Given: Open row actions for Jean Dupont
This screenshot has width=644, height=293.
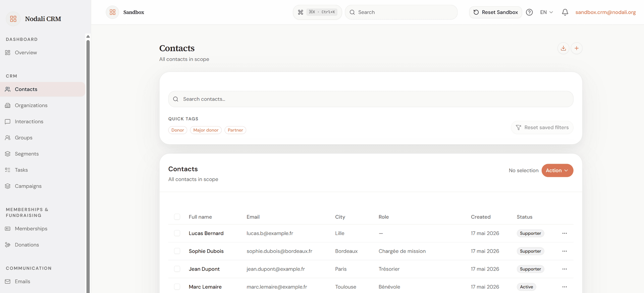Looking at the screenshot, I should pos(565,269).
